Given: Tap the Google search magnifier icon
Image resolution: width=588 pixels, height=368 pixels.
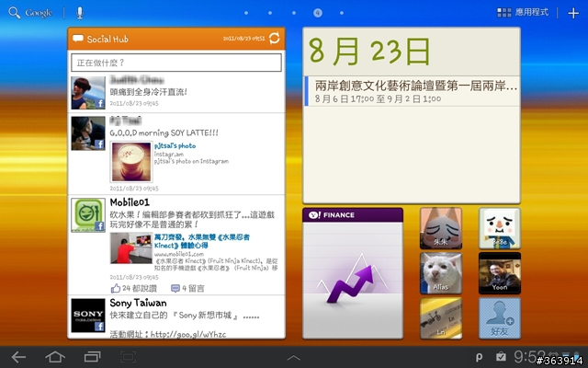Looking at the screenshot, I should [x=15, y=12].
